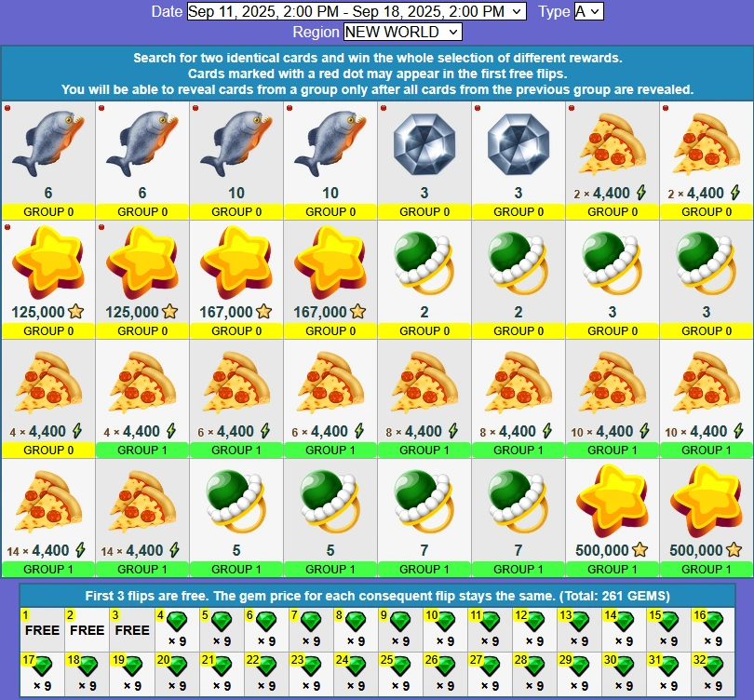This screenshot has width=754, height=700.
Task: Click the right silver diamond card valued 3
Action: [x=518, y=161]
